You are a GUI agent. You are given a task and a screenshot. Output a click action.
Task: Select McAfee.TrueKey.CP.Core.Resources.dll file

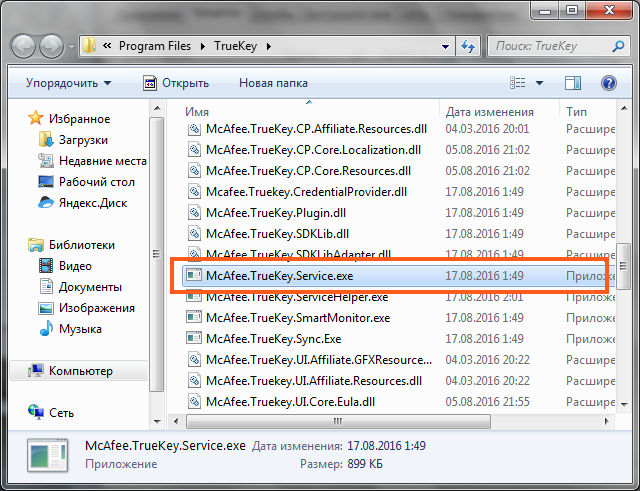tap(308, 171)
